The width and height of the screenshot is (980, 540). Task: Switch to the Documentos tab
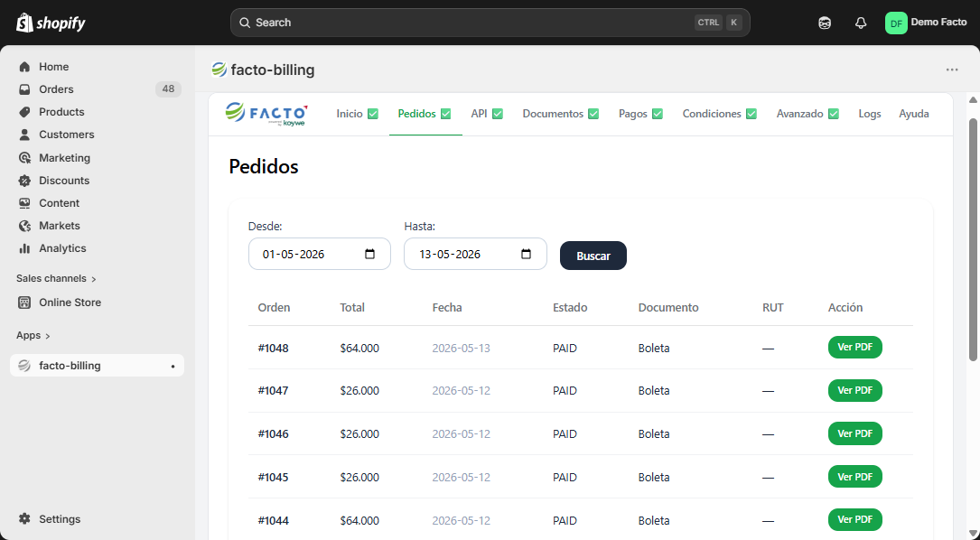(x=561, y=114)
